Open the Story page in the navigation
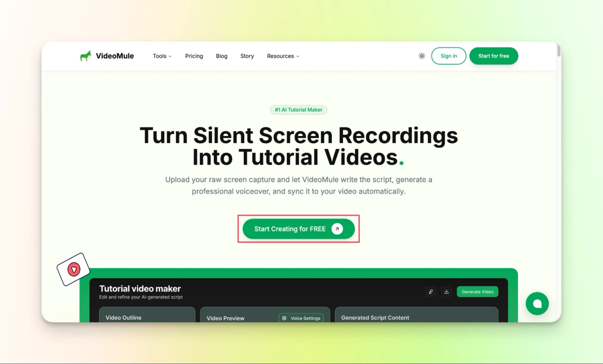Screen dimensions: 603x364 pos(247,56)
